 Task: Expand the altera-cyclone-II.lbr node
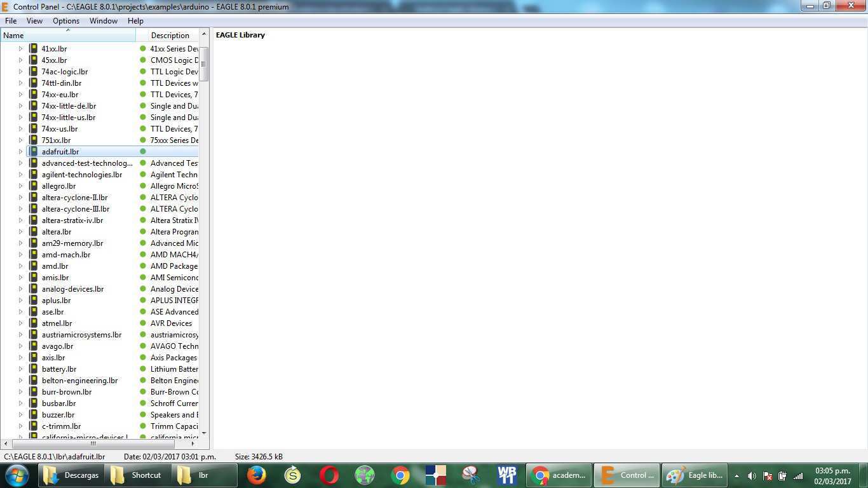20,197
